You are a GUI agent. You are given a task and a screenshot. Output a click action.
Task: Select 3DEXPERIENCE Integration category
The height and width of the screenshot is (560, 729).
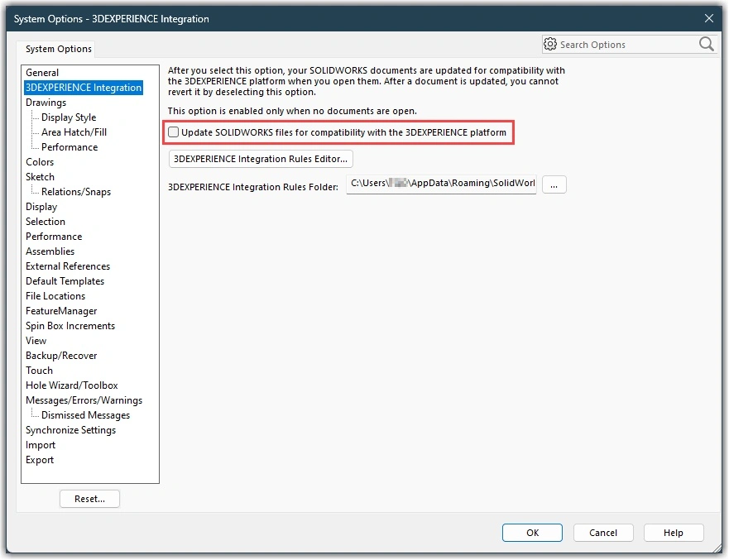click(84, 88)
